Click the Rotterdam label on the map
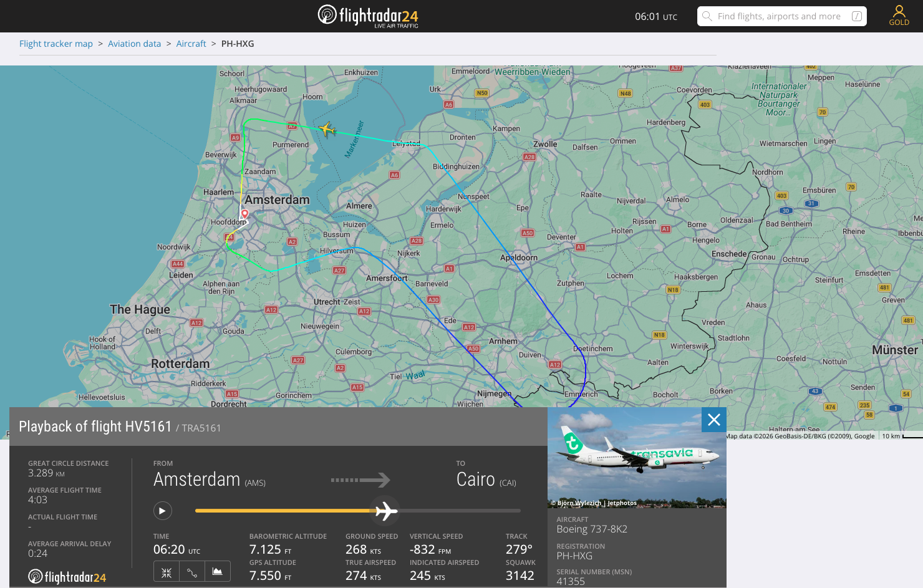 (x=180, y=364)
